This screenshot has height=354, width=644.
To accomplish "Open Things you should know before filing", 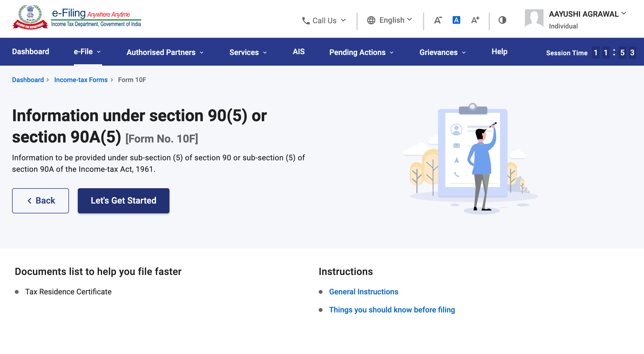I will pyautogui.click(x=392, y=310).
